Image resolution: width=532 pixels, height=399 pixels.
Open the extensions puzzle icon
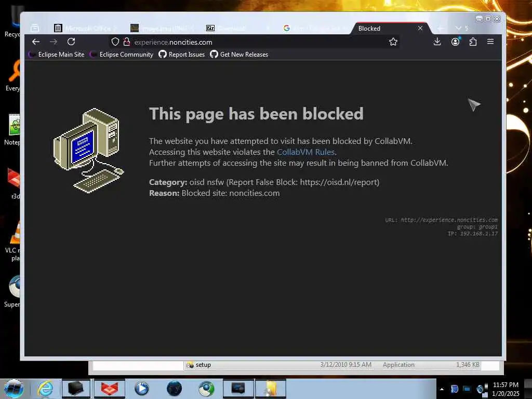pyautogui.click(x=473, y=42)
